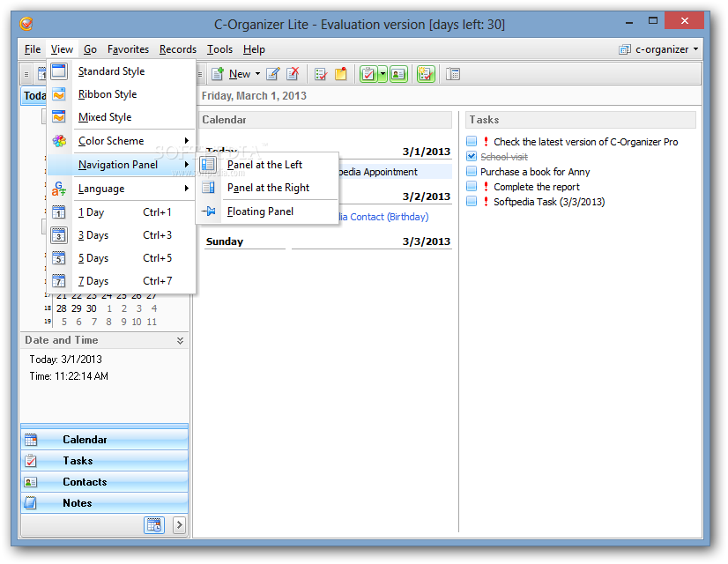Check the 'Complete the report' task checkbox
This screenshot has width=728, height=564.
coord(472,187)
